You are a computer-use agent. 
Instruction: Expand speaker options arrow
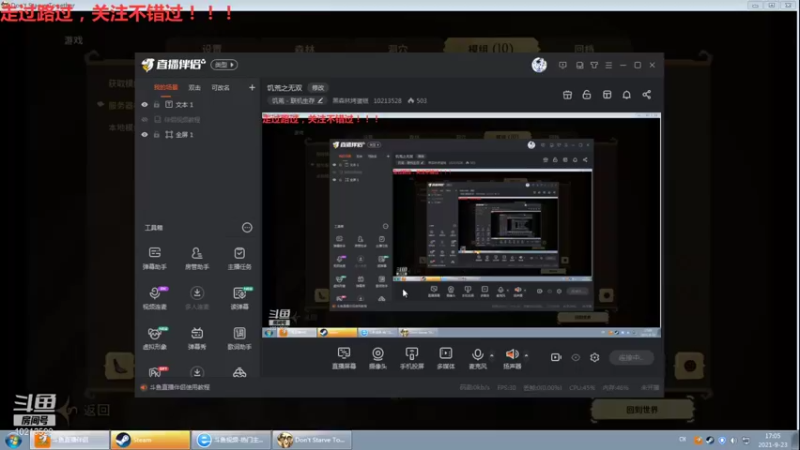point(526,355)
